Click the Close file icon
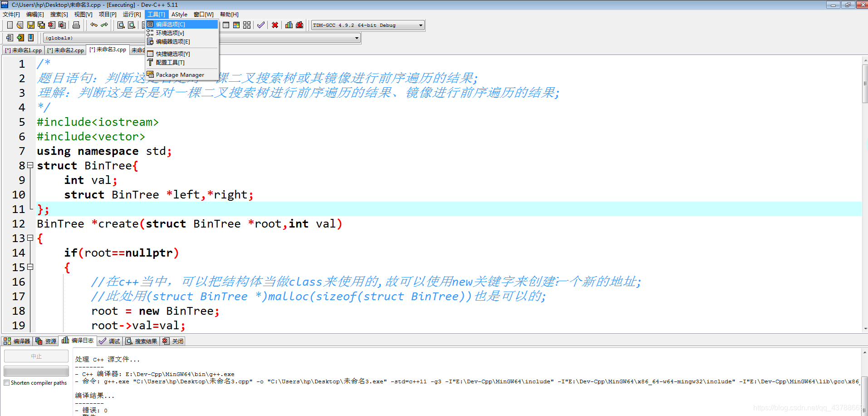Image resolution: width=868 pixels, height=416 pixels. 52,25
